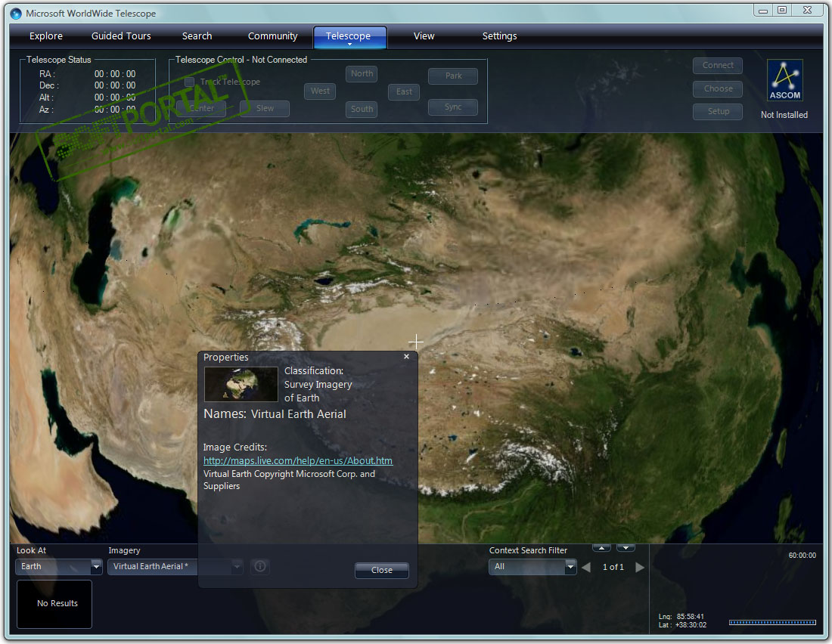Open imagery info button beside Imagery dropdown
Viewport: 832px width, 644px height.
pyautogui.click(x=260, y=567)
